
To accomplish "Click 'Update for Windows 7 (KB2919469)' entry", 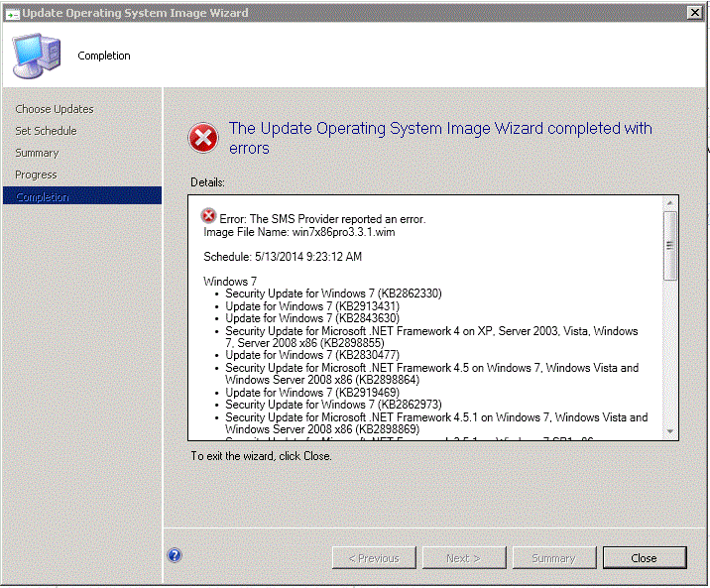I will click(x=312, y=393).
